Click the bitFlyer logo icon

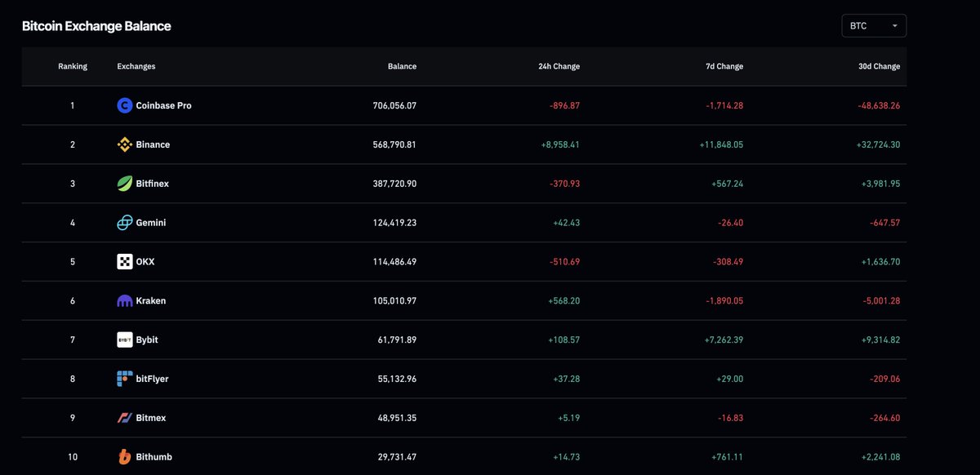pos(124,379)
